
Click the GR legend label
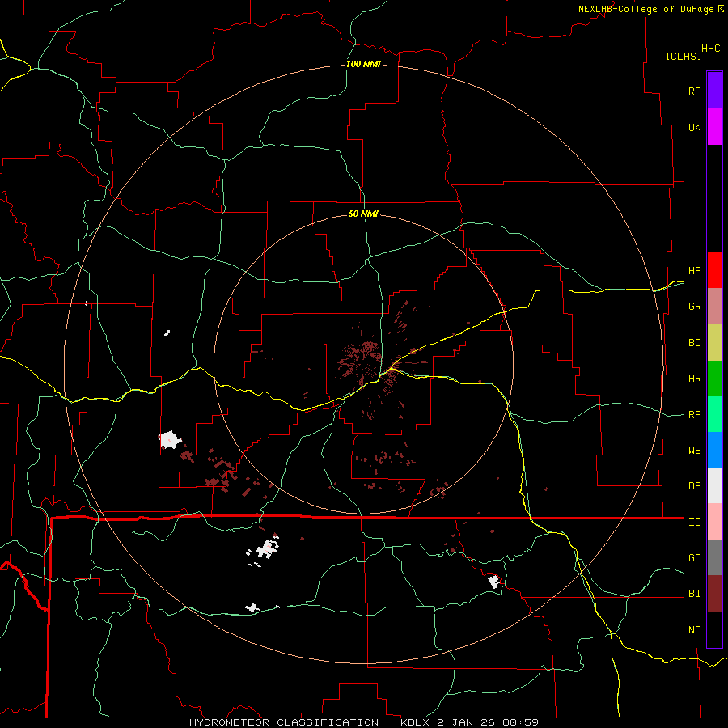[695, 307]
